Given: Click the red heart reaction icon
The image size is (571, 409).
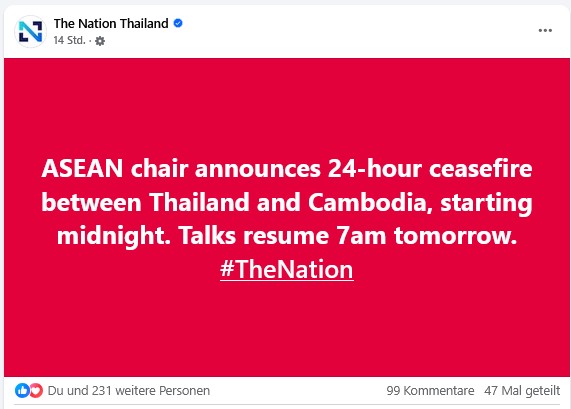Looking at the screenshot, I should coord(36,390).
